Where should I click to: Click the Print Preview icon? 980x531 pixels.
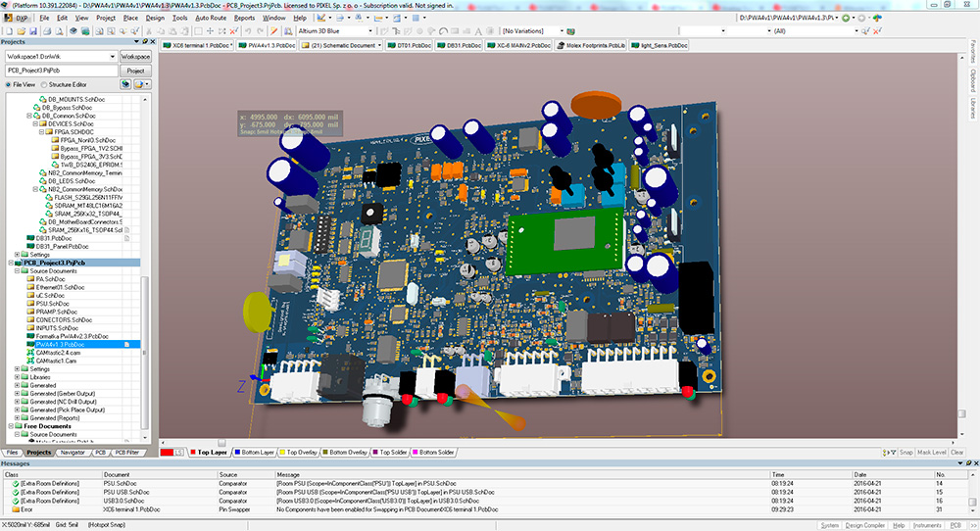60,30
